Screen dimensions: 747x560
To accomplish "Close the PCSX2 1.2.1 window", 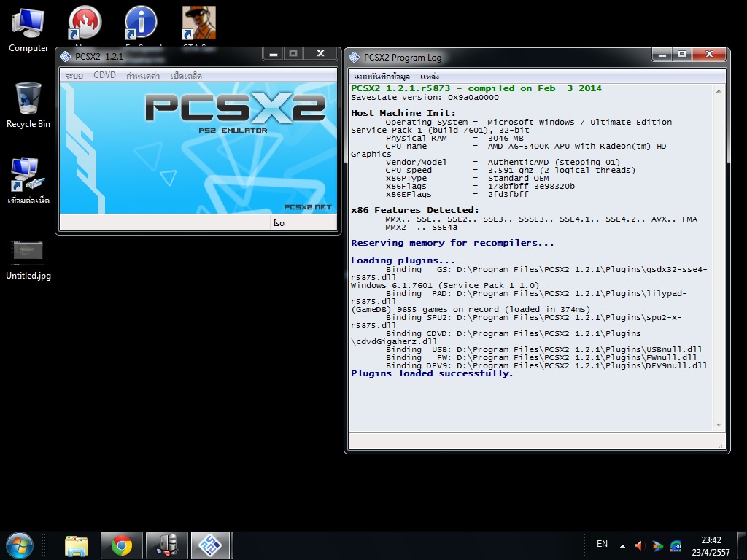I will 321,54.
